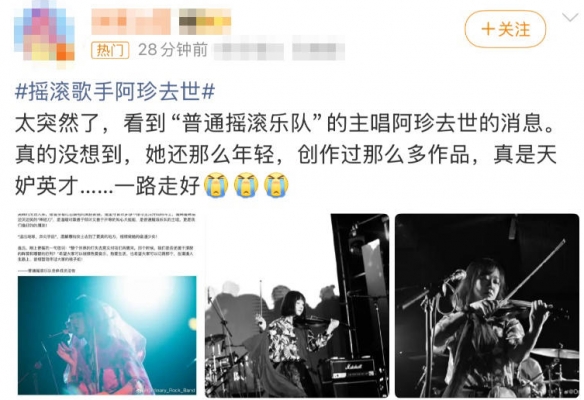Click the second blurred tag beside timestamp
The height and width of the screenshot is (400, 584).
point(318,50)
